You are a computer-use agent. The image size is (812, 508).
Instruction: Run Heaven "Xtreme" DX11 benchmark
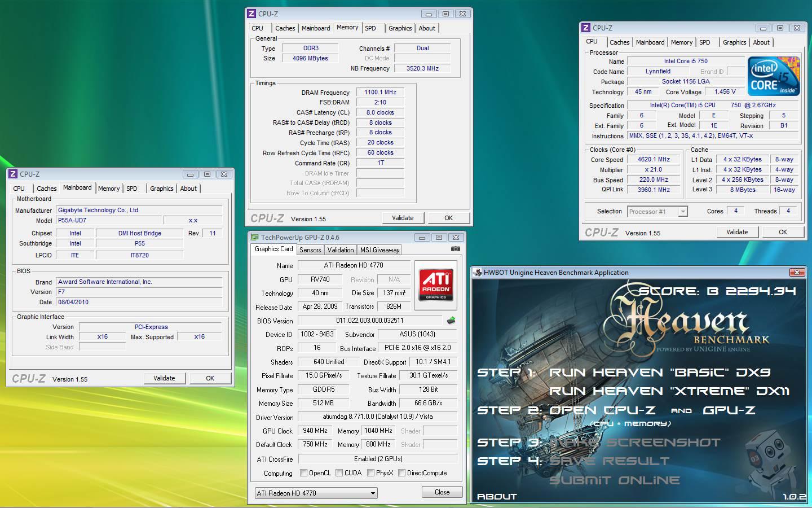tap(669, 391)
